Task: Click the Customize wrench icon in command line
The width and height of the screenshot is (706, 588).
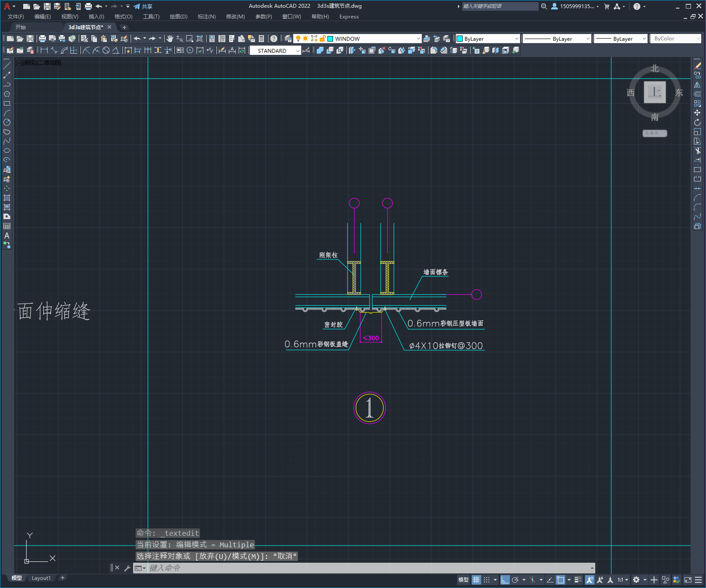Action: (127, 568)
